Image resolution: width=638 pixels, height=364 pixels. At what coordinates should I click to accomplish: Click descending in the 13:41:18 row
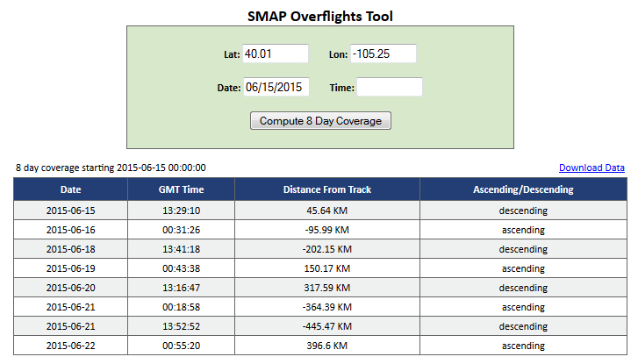(523, 249)
